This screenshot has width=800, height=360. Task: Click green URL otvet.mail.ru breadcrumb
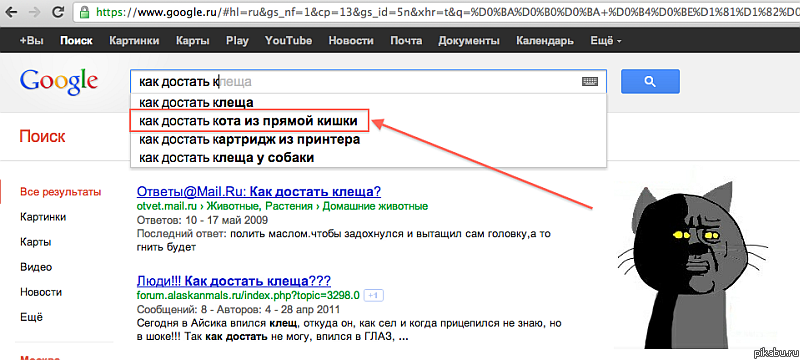282,207
